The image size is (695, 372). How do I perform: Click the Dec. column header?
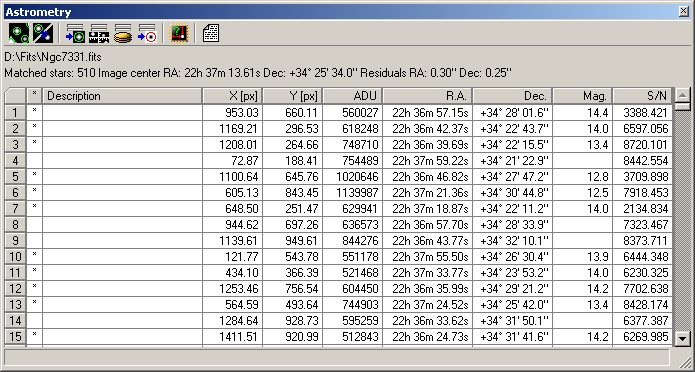click(513, 96)
